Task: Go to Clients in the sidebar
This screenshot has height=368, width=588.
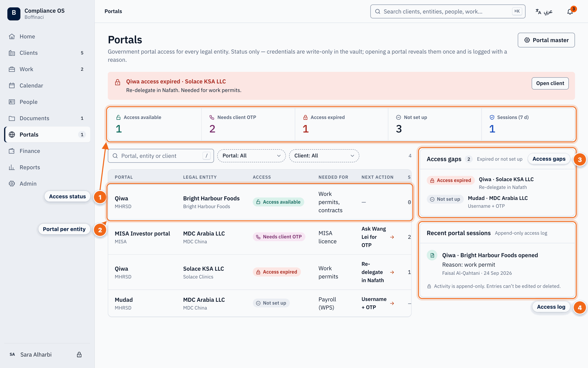Action: click(x=47, y=53)
